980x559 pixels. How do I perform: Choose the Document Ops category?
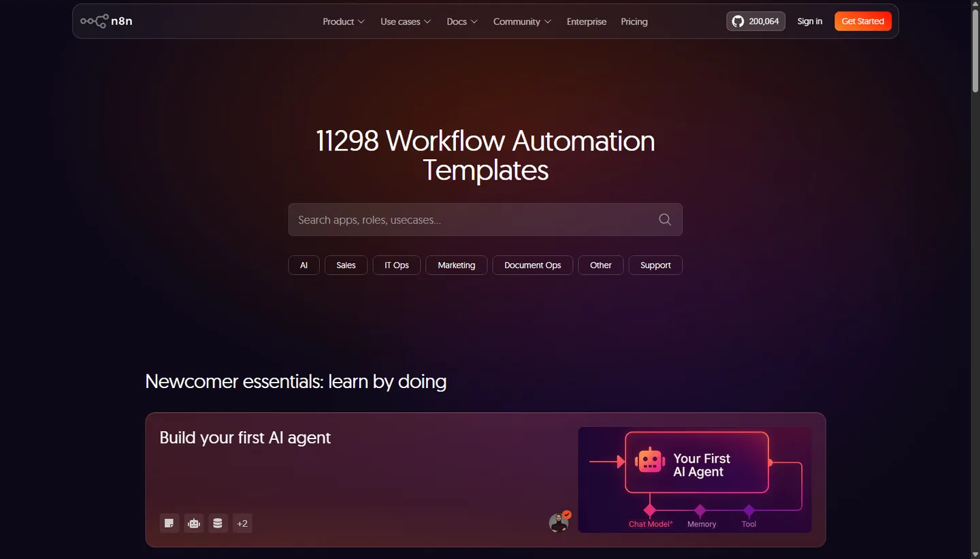pyautogui.click(x=533, y=265)
